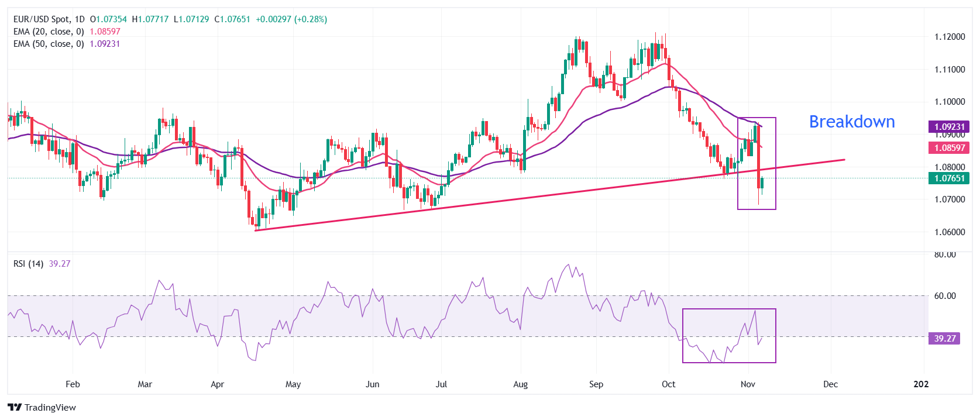Select the blue Breakdown text annotation
980x420 pixels.
click(x=851, y=122)
